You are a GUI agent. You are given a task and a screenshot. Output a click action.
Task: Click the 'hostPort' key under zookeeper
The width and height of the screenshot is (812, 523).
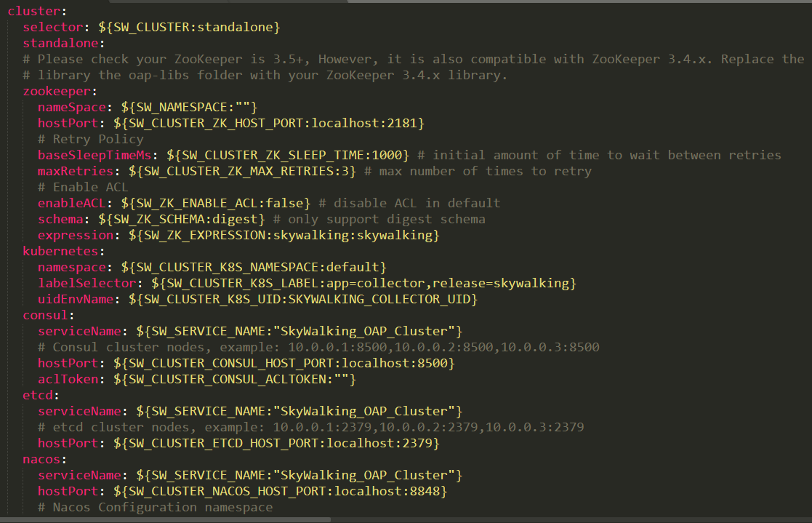(x=68, y=124)
